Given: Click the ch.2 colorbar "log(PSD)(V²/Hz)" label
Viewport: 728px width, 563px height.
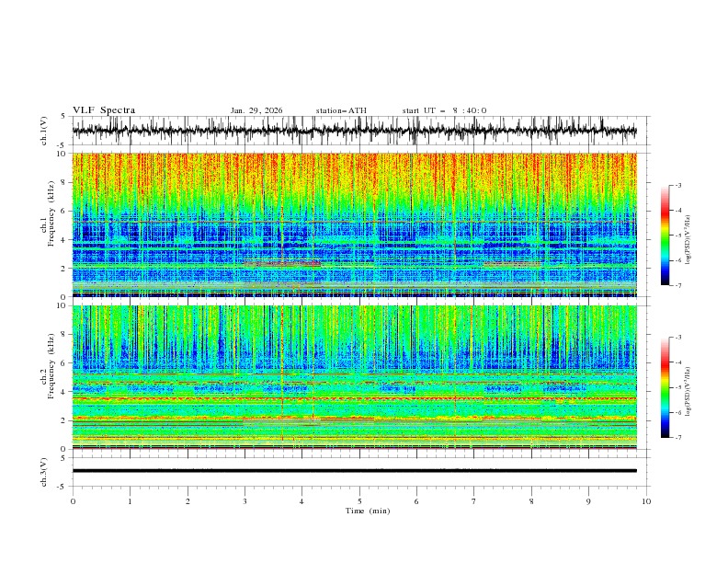Looking at the screenshot, I should [x=688, y=392].
